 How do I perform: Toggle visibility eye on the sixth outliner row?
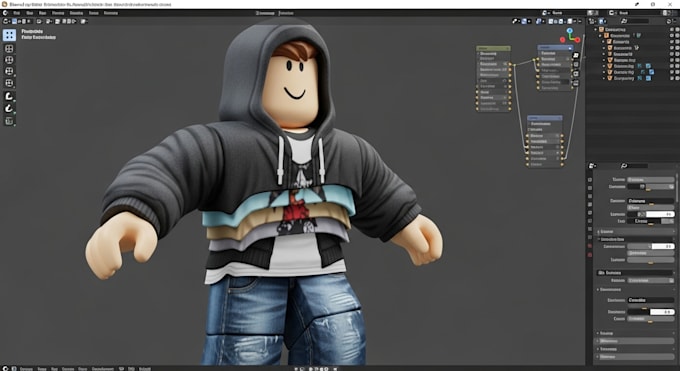[672, 60]
